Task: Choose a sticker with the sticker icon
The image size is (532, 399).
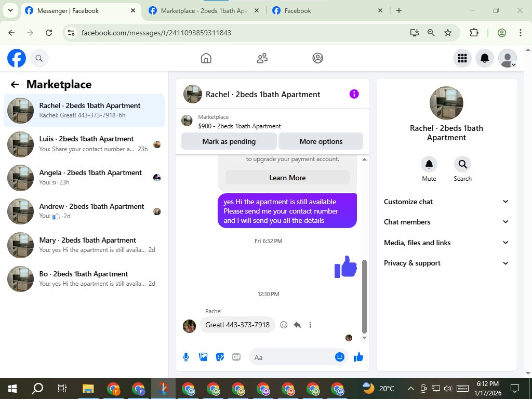Action: coord(220,357)
